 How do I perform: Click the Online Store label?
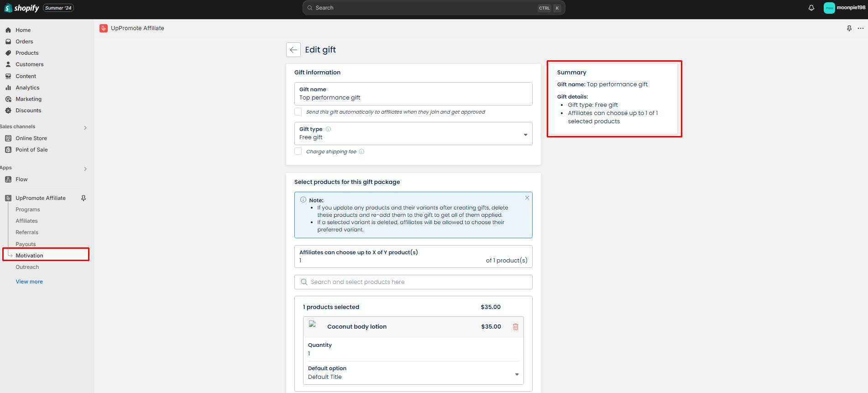pyautogui.click(x=31, y=138)
